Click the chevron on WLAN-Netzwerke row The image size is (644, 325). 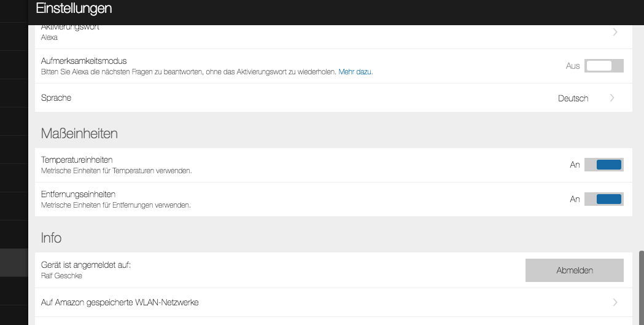click(615, 302)
